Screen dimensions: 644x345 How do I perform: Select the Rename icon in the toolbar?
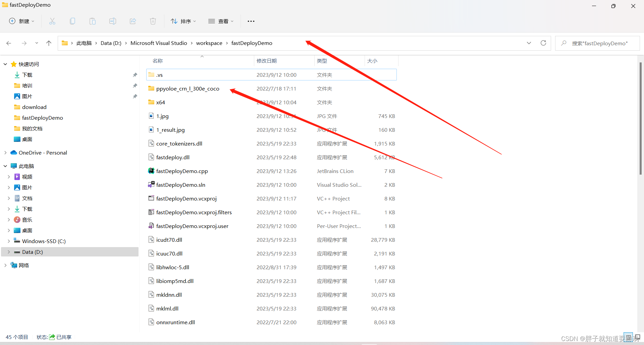[x=113, y=21]
